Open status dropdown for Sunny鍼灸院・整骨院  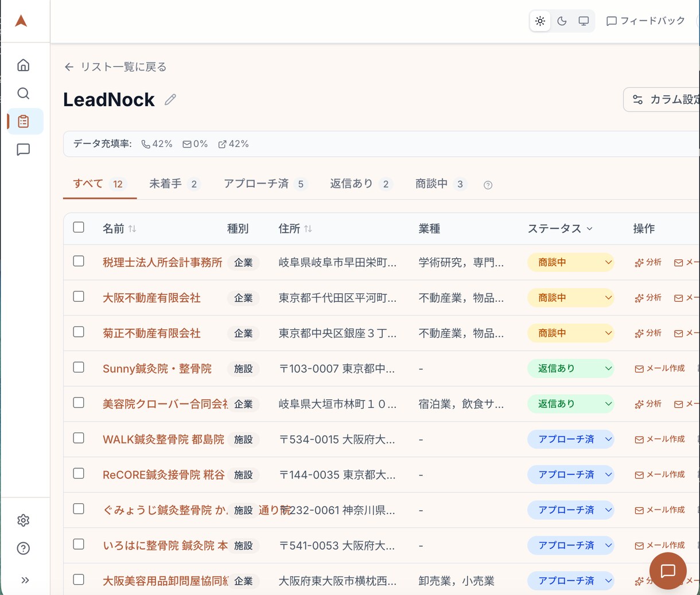[571, 368]
